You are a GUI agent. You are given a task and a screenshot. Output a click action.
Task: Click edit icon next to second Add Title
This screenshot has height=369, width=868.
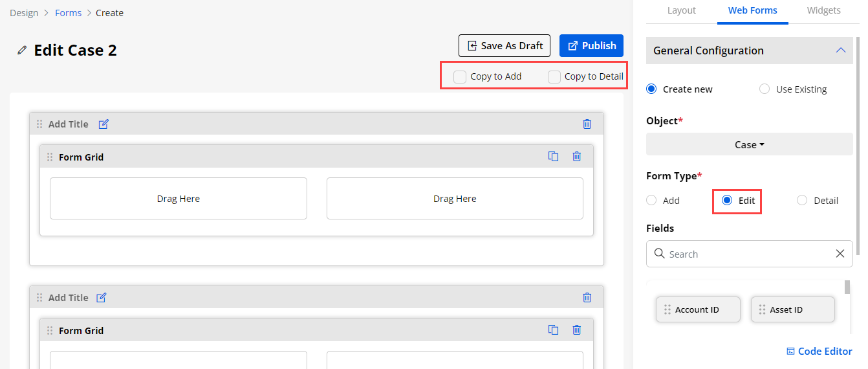(102, 298)
